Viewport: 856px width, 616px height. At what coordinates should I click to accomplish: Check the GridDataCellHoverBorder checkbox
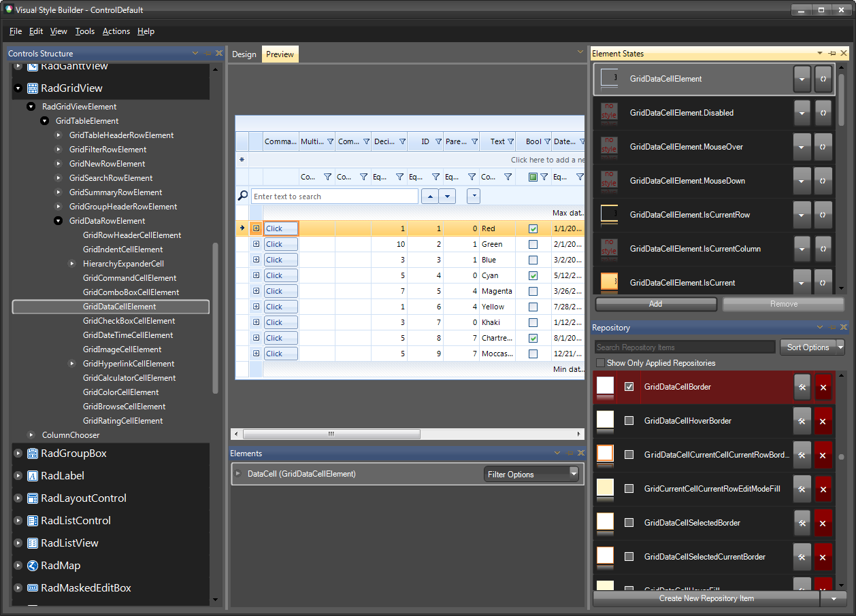(x=629, y=421)
